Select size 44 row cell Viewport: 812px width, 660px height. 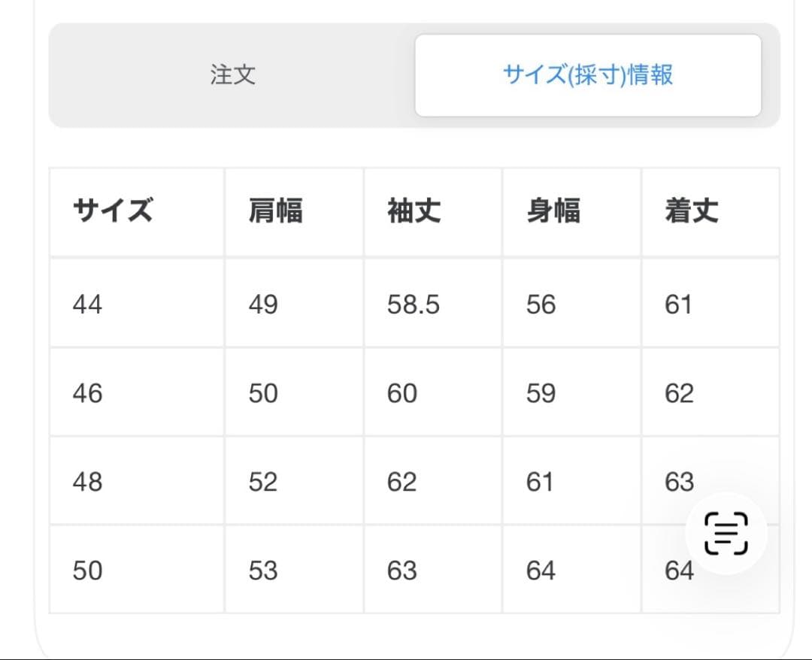click(x=88, y=304)
